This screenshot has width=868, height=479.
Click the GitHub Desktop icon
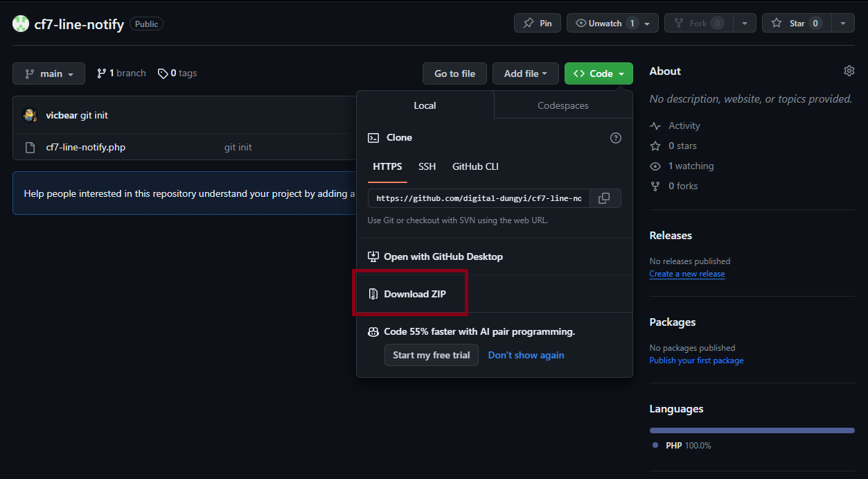[x=373, y=256]
